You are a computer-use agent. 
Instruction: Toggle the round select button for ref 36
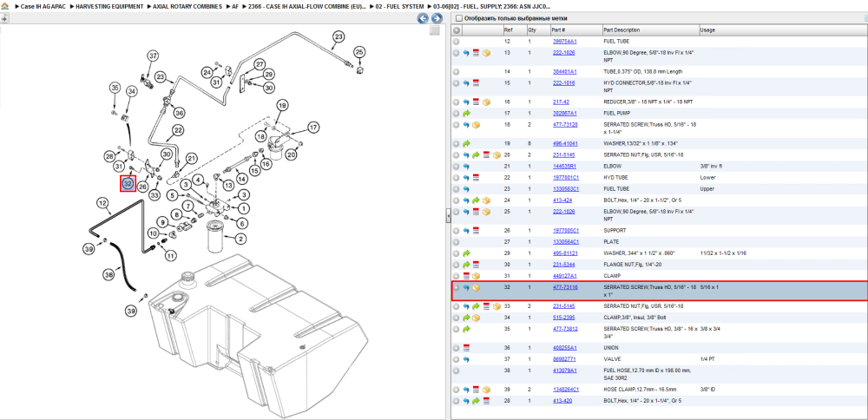coord(457,348)
